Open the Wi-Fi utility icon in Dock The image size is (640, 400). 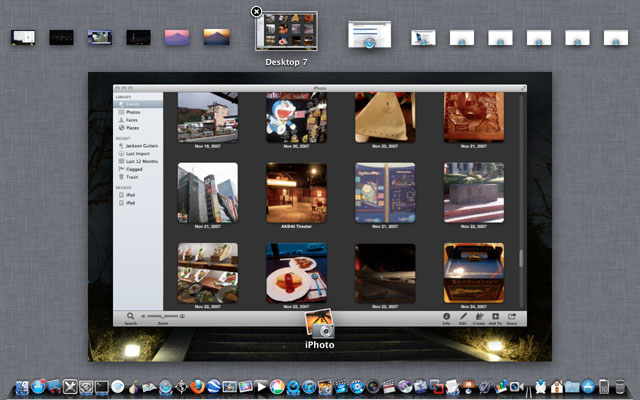coord(118,387)
